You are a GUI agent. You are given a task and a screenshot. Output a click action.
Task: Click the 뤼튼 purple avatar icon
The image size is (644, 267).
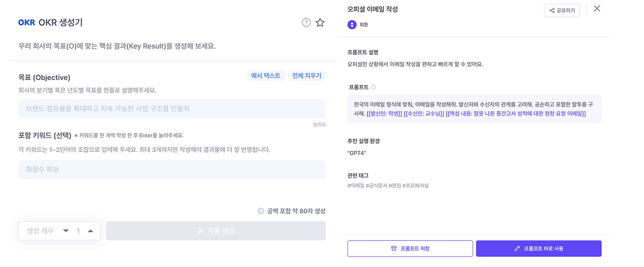352,25
